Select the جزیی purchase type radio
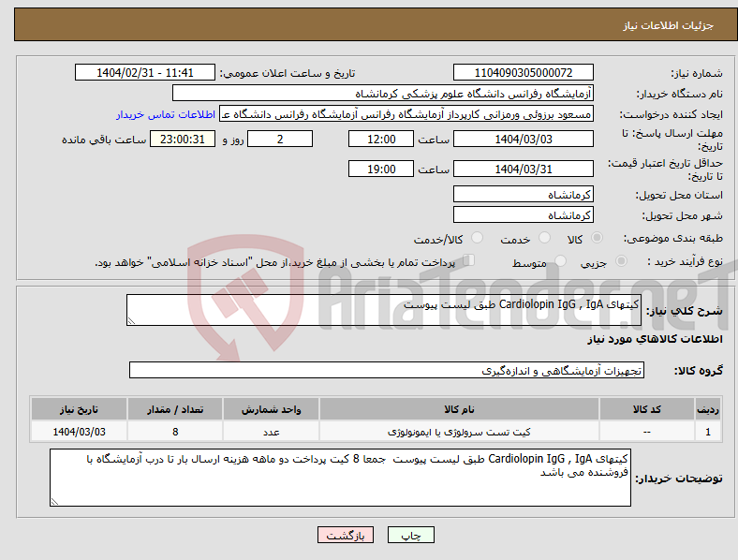 click(x=621, y=260)
